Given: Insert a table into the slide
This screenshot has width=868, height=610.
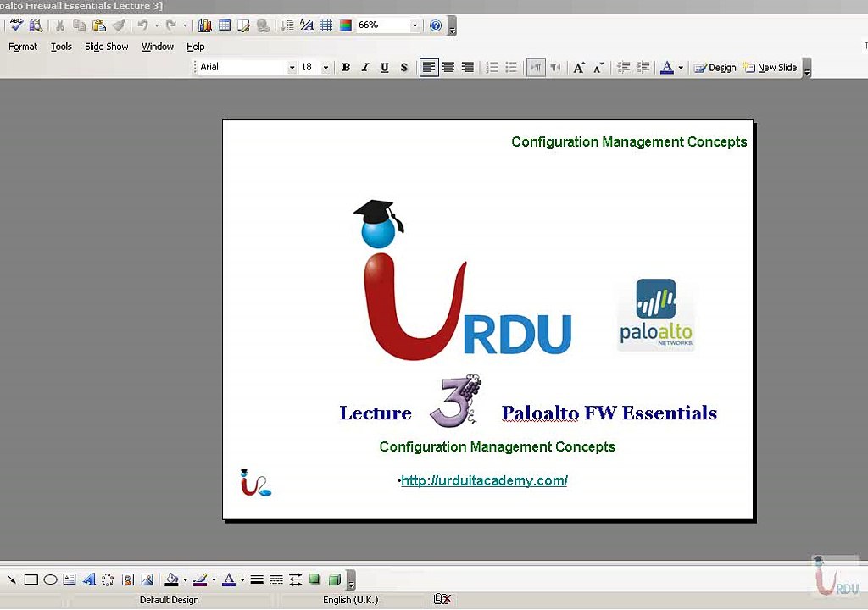Looking at the screenshot, I should (224, 25).
